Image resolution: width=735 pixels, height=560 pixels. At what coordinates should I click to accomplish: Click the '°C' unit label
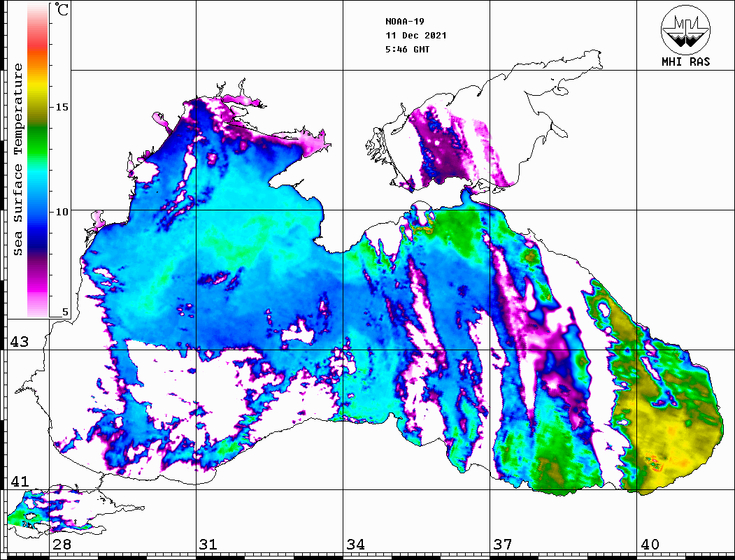(x=62, y=9)
